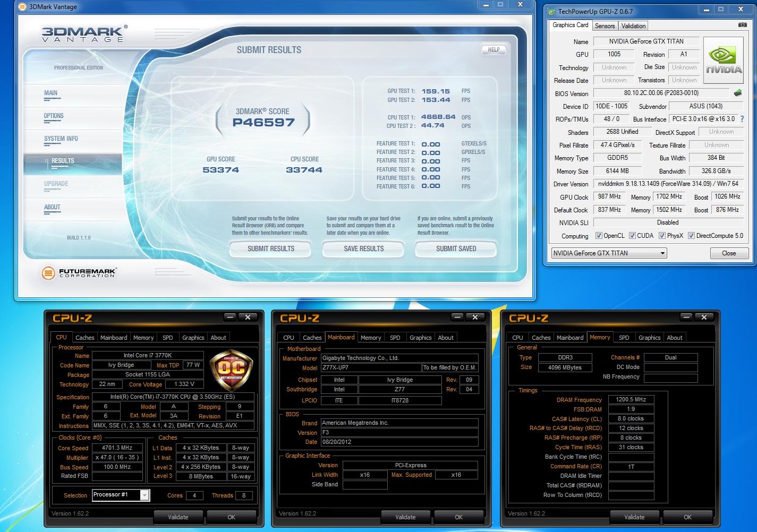Screen dimensions: 757x532
Task: Click the BIOS Version field in GPU-Z
Action: [x=661, y=93]
